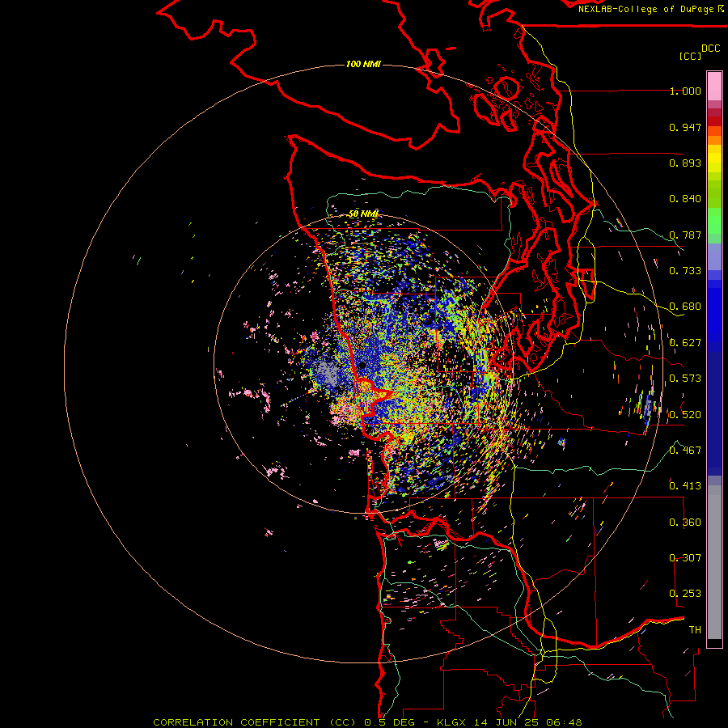Select the 0.787 legend value
The width and height of the screenshot is (728, 728).
(685, 235)
